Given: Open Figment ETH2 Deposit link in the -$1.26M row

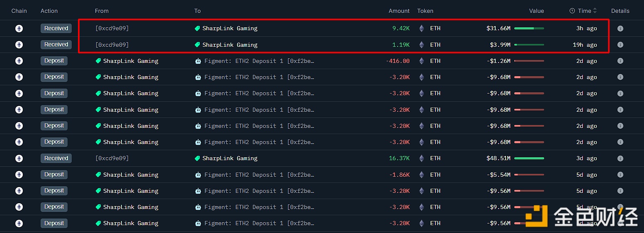Looking at the screenshot, I should click(x=259, y=61).
